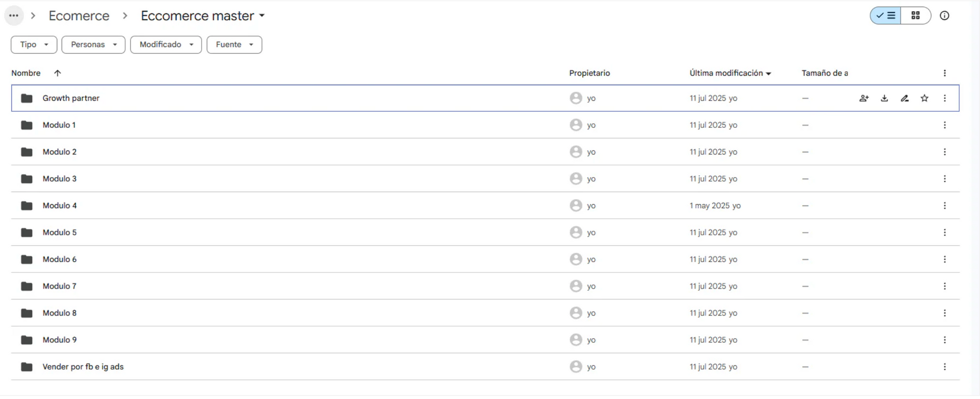The height and width of the screenshot is (399, 980).
Task: Click owner avatar in Modulo 6 row
Action: point(576,259)
